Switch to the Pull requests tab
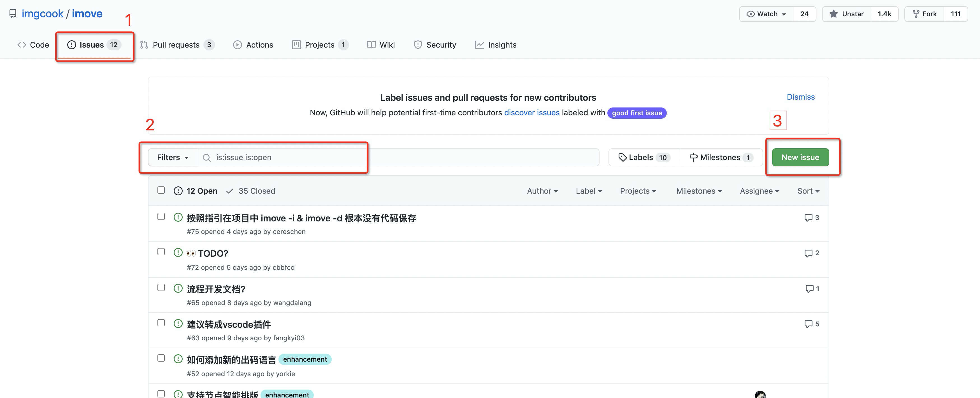The width and height of the screenshot is (980, 398). tap(177, 45)
